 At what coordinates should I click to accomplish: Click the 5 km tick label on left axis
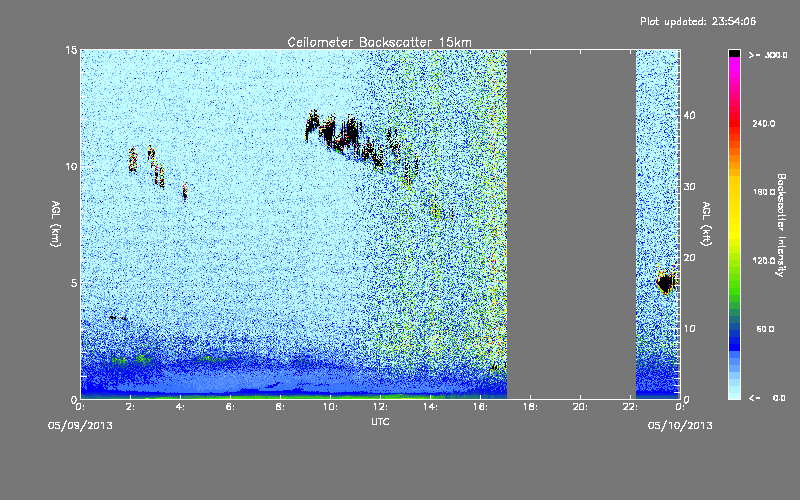(74, 283)
